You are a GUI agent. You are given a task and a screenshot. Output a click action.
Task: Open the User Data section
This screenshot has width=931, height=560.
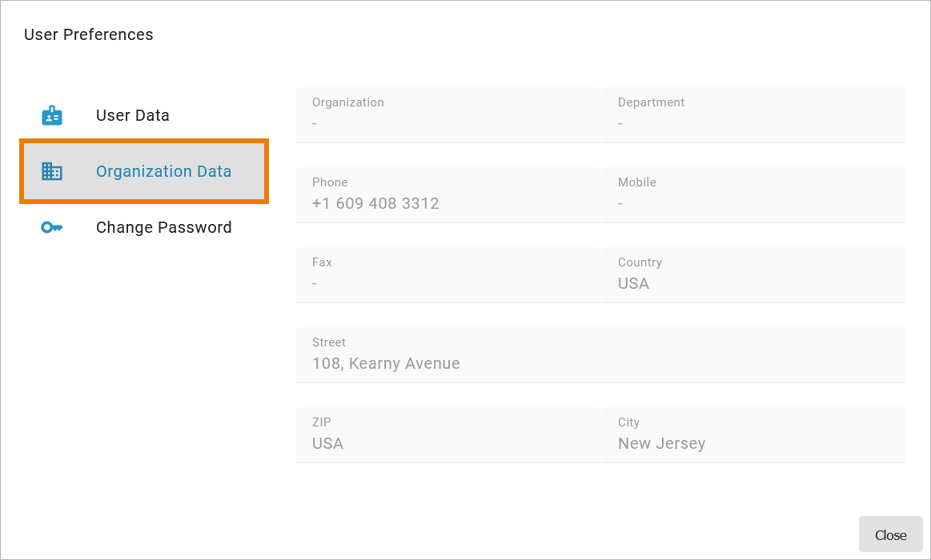133,115
